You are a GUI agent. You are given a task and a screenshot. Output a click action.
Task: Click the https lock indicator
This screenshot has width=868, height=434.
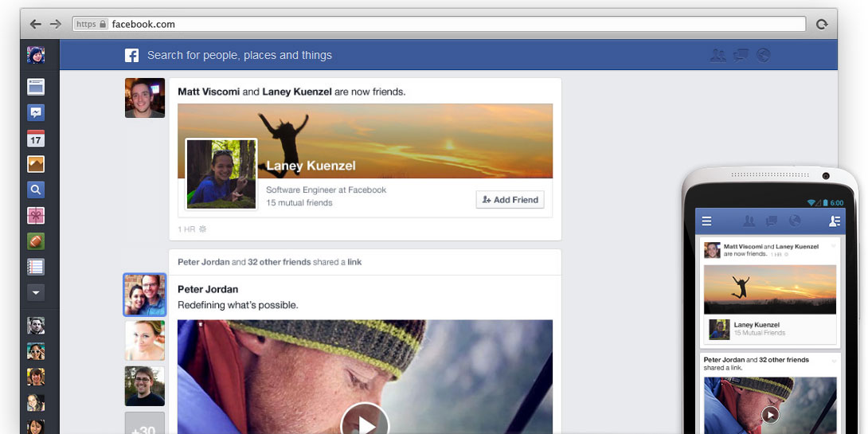point(92,24)
